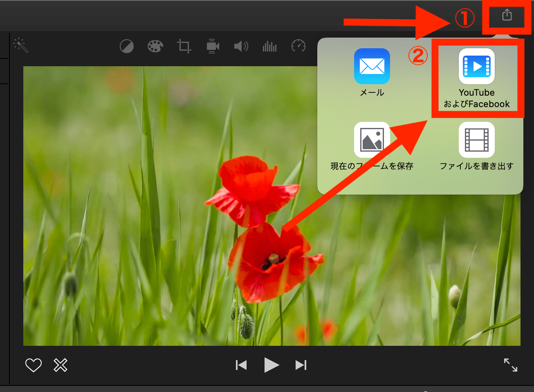Toggle fullscreen preview mode
Screen dimensions: 534x392
tap(510, 365)
